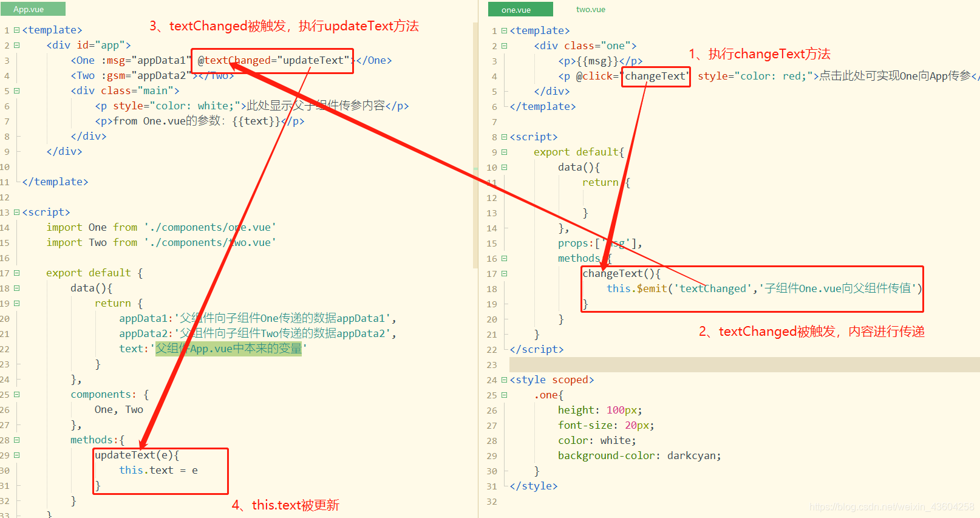Click the highlighted empty line 23 in one.vue
This screenshot has height=518, width=980.
[744, 364]
